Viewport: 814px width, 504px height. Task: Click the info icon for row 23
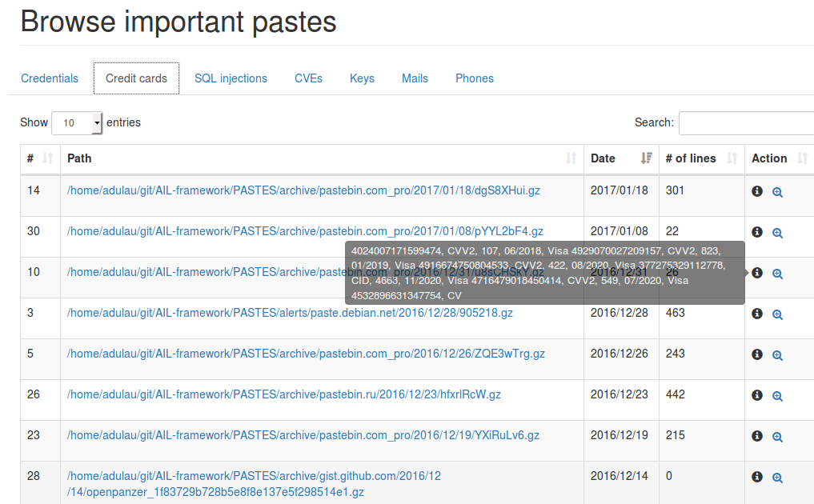click(x=757, y=436)
